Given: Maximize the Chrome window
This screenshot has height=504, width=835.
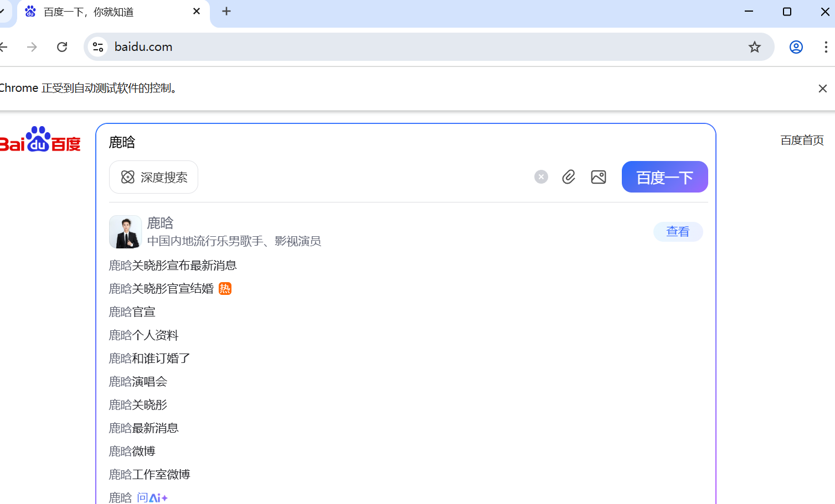Looking at the screenshot, I should click(787, 12).
